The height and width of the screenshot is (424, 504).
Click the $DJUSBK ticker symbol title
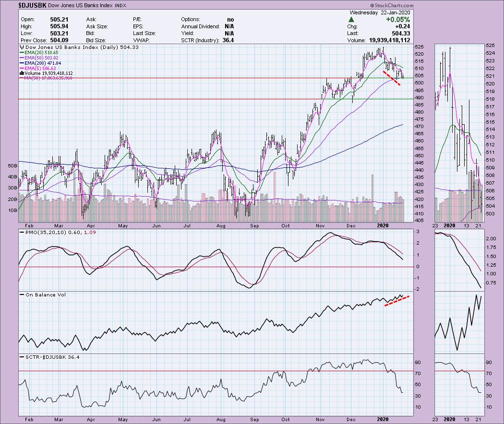pyautogui.click(x=33, y=5)
